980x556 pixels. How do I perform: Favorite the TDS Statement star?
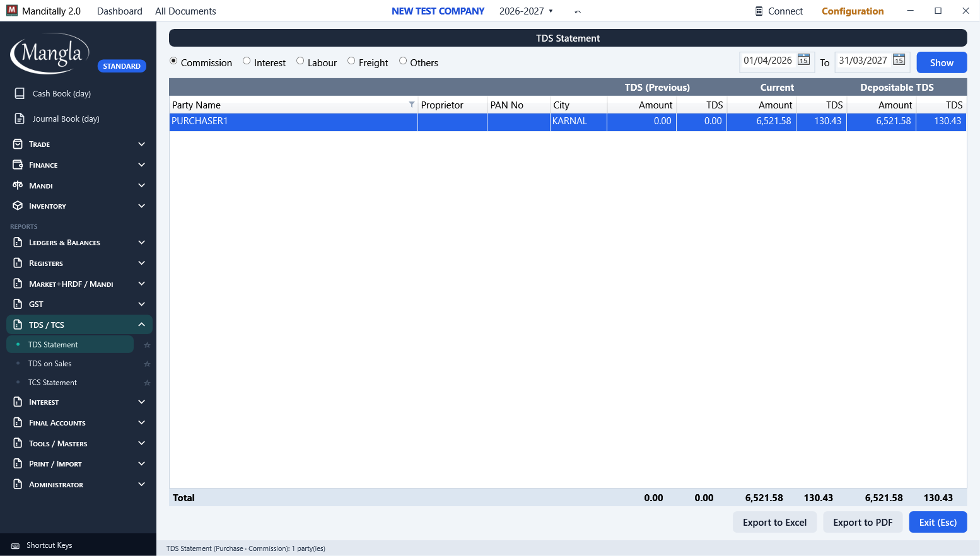[147, 345]
